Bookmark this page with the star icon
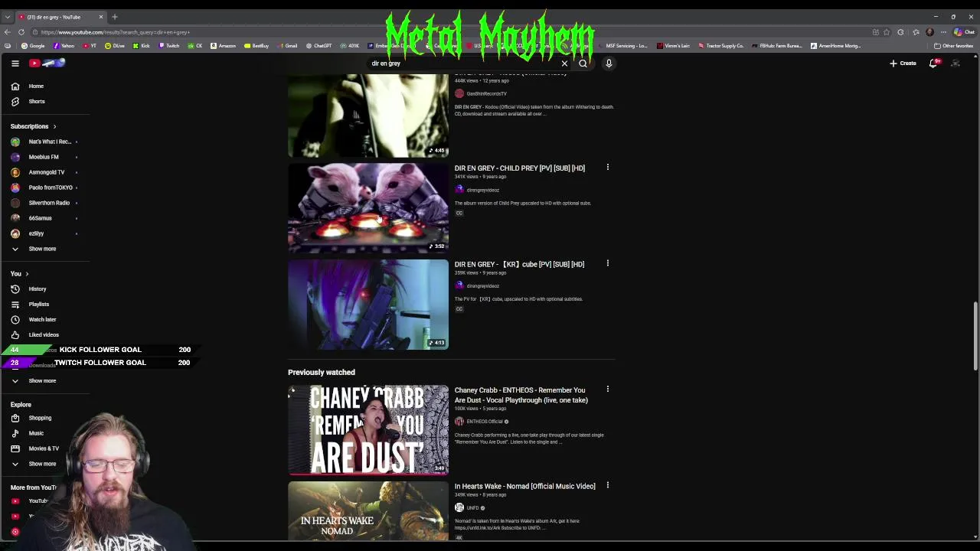This screenshot has width=980, height=551. [887, 32]
